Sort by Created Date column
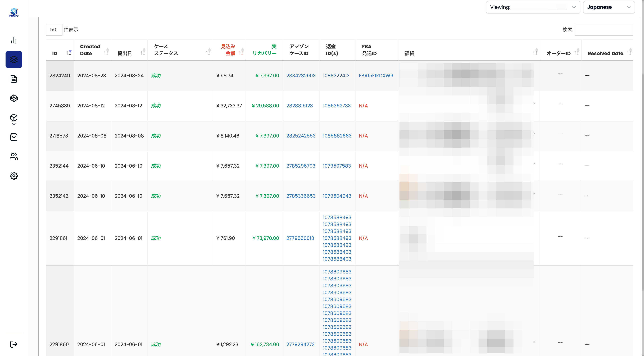644x356 pixels. (x=93, y=50)
